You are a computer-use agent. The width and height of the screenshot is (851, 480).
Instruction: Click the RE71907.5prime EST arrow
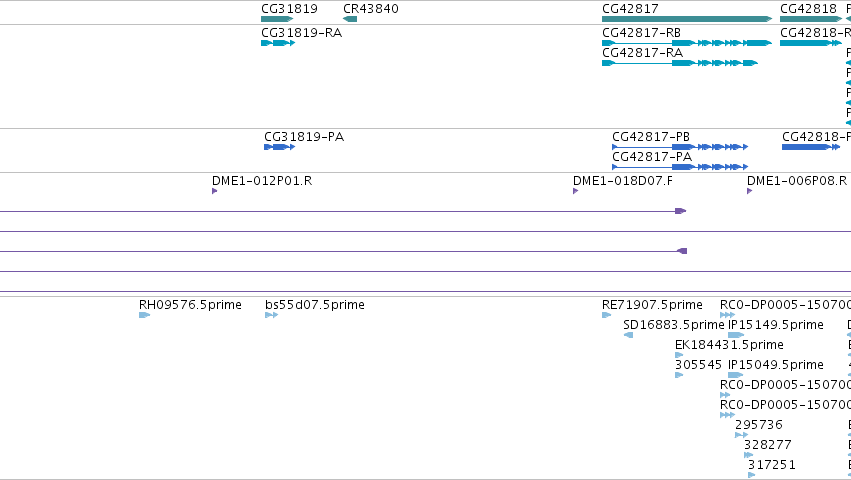[607, 315]
